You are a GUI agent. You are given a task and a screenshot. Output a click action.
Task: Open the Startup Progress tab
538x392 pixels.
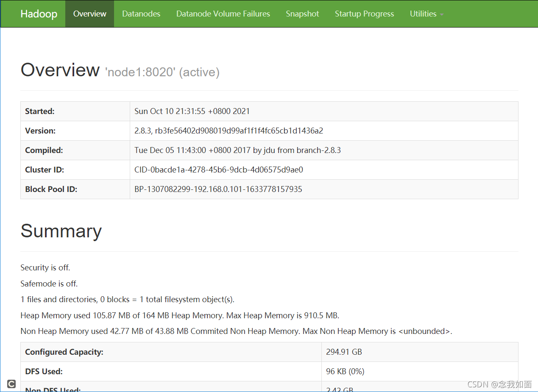coord(364,14)
